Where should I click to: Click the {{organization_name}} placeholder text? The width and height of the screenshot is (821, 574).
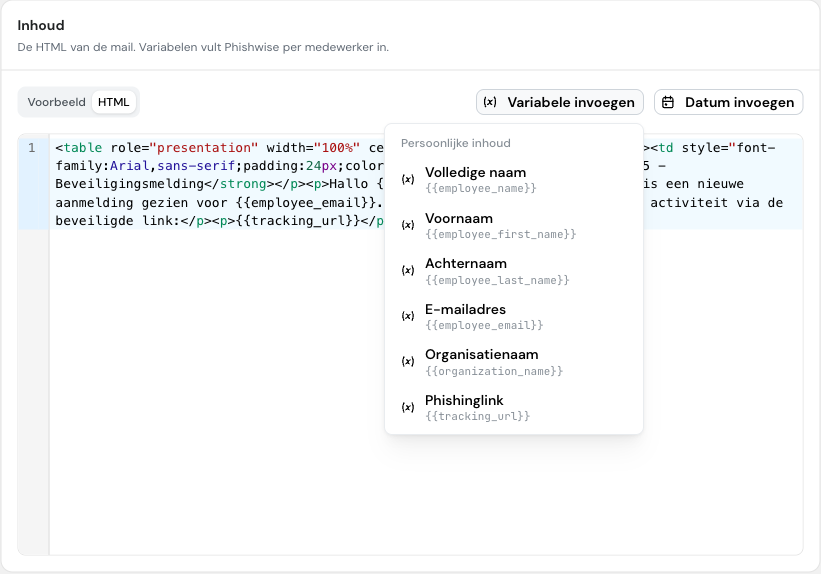coord(494,371)
